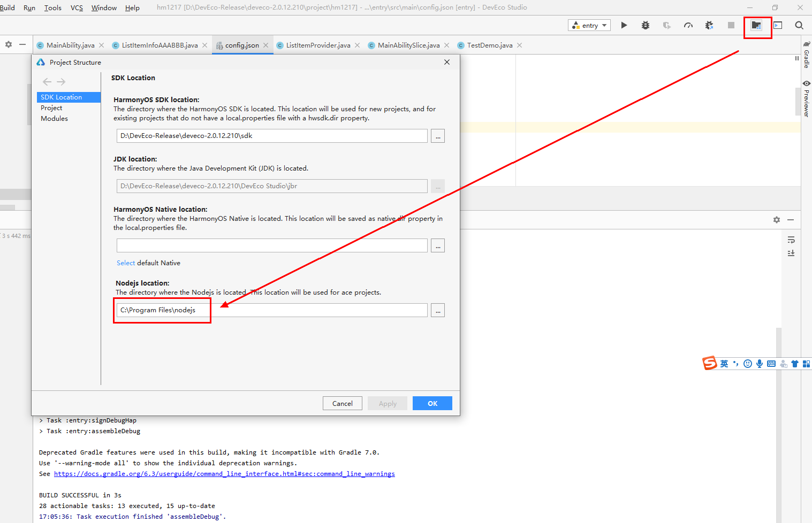
Task: Toggle soft-wrap in build output
Action: [x=791, y=240]
